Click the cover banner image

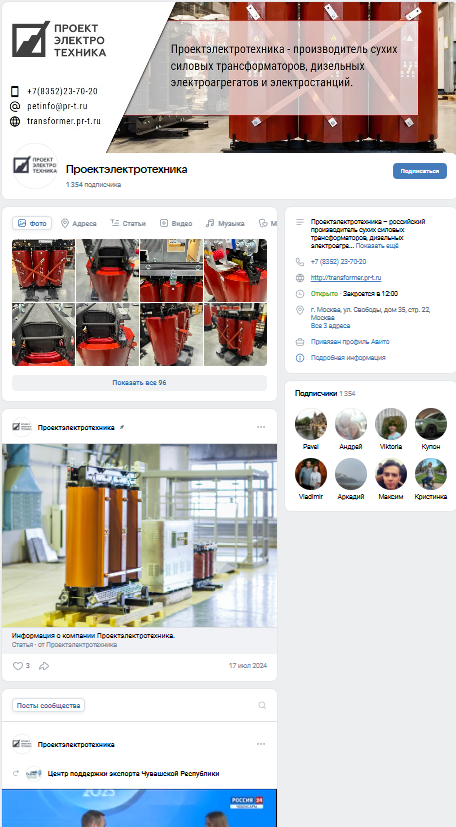229,77
